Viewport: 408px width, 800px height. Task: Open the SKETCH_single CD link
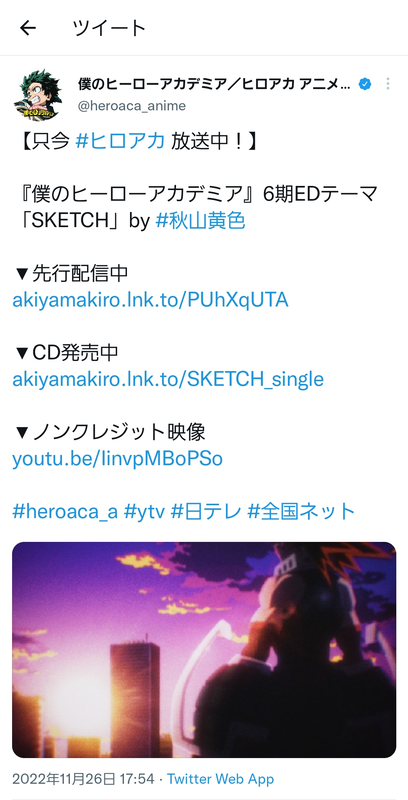[168, 380]
